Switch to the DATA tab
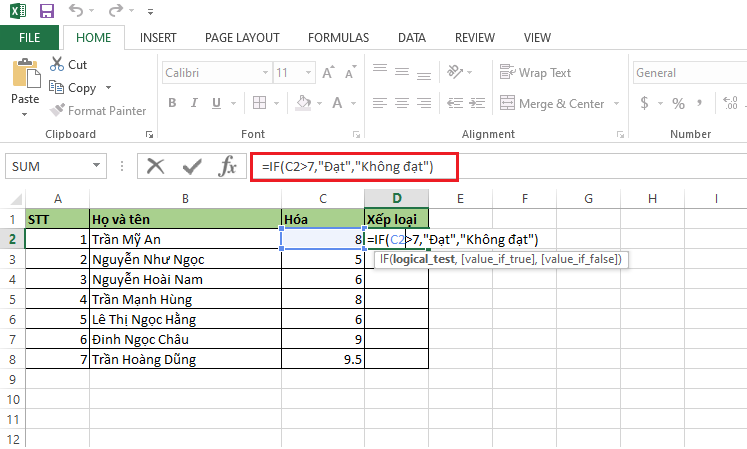The height and width of the screenshot is (449, 747). coord(412,38)
